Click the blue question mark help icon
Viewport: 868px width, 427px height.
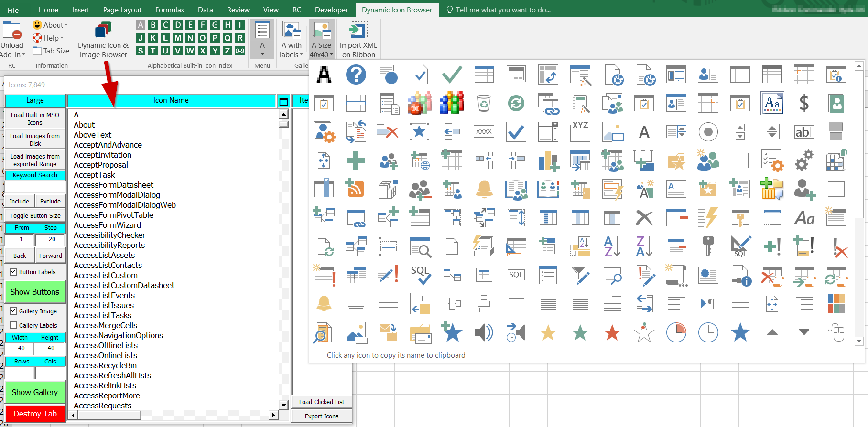coord(356,75)
